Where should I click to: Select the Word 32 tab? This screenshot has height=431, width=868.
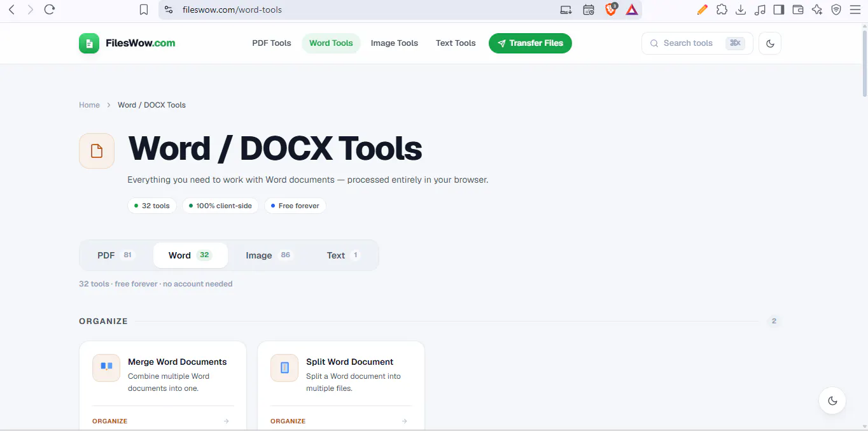coord(191,255)
